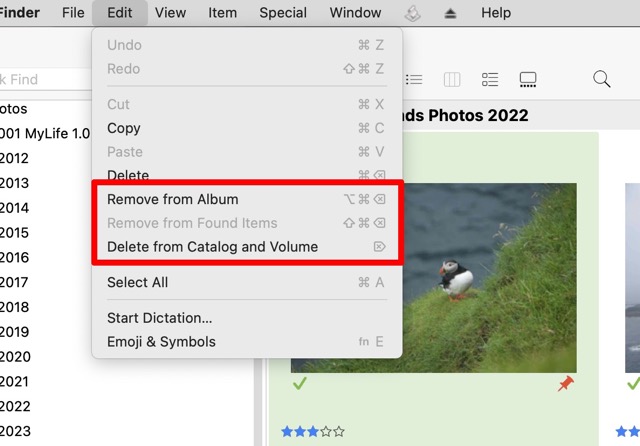
Task: Select the 2012 folder in sidebar
Action: (x=14, y=158)
